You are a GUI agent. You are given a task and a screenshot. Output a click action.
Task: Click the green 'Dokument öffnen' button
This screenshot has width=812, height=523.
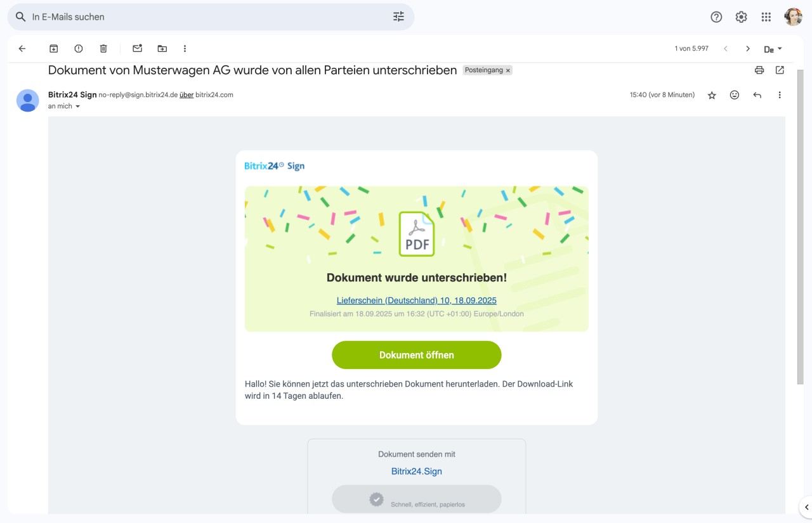(416, 355)
